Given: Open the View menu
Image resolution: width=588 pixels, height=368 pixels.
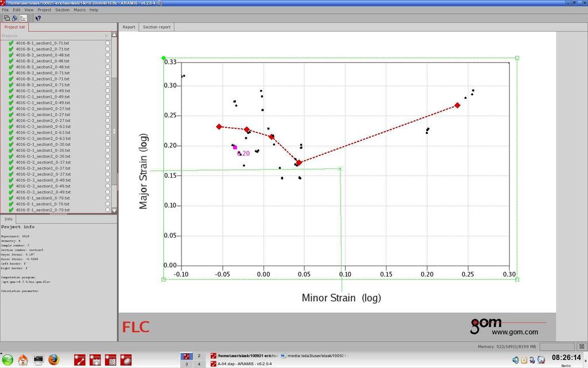Looking at the screenshot, I should [x=29, y=10].
